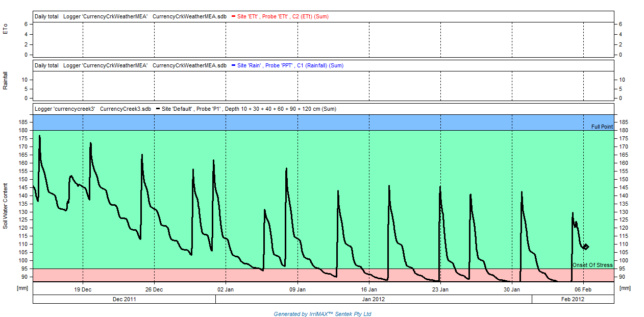Click the 'Generated by IrriMAX' footer link
Image resolution: width=644 pixels, height=317 pixels.
point(322,314)
